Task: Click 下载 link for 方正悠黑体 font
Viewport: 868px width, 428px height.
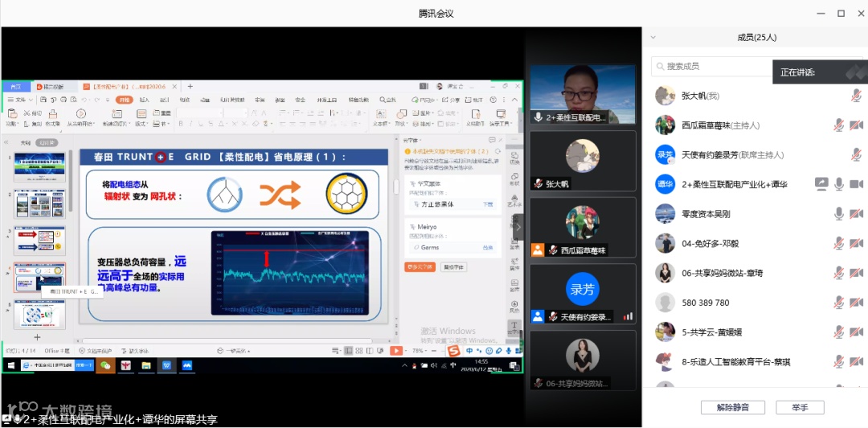Action: tap(488, 204)
